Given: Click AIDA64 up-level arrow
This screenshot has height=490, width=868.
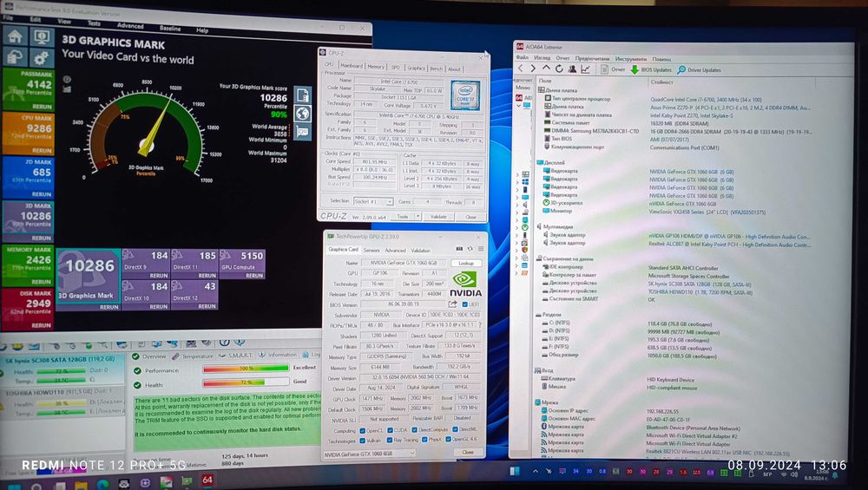Looking at the screenshot, I should point(546,69).
